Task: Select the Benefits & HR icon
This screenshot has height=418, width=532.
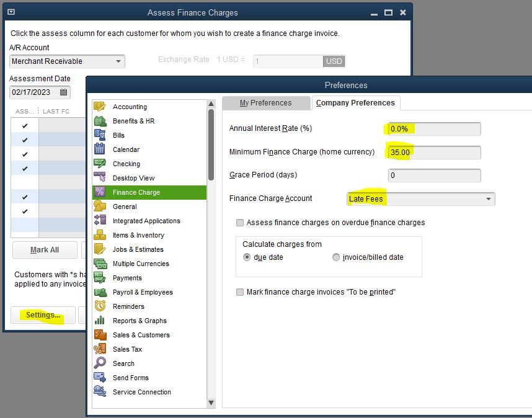Action: point(100,121)
